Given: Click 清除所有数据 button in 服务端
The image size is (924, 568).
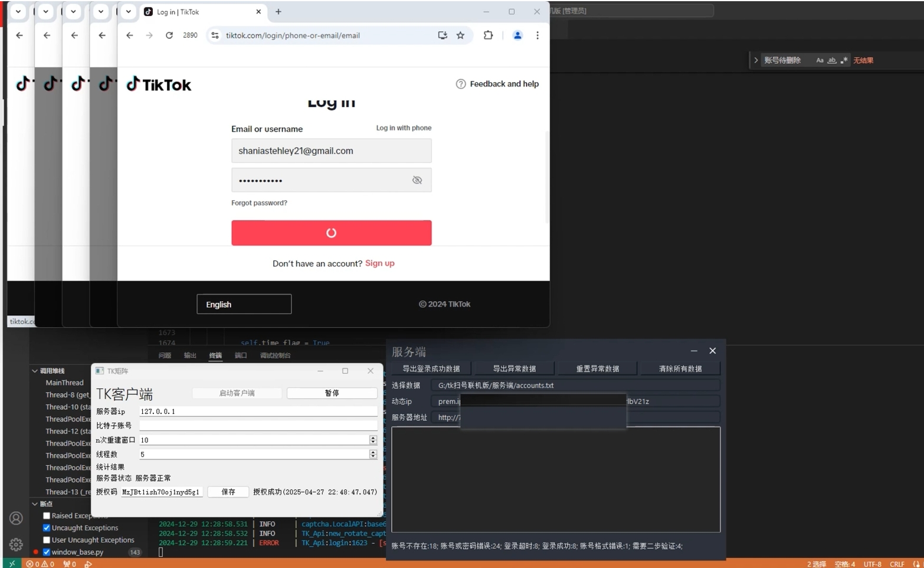Looking at the screenshot, I should point(680,368).
